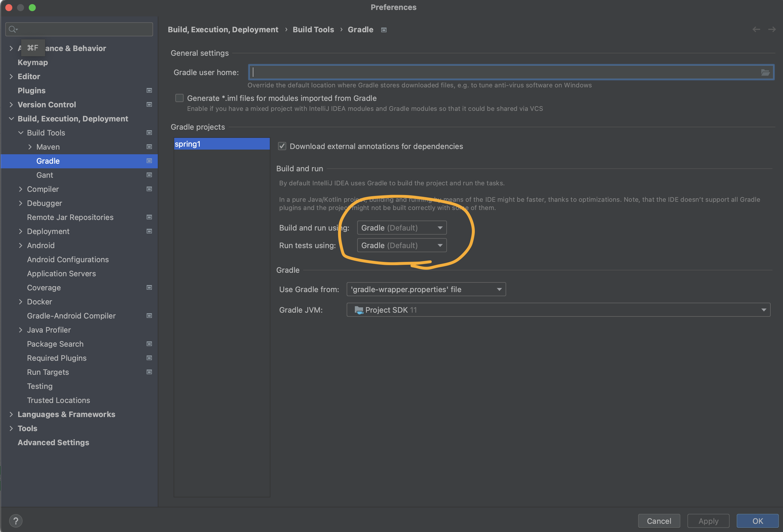Click project settings icon beside Maven
Screen dimensions: 783x532
149,147
